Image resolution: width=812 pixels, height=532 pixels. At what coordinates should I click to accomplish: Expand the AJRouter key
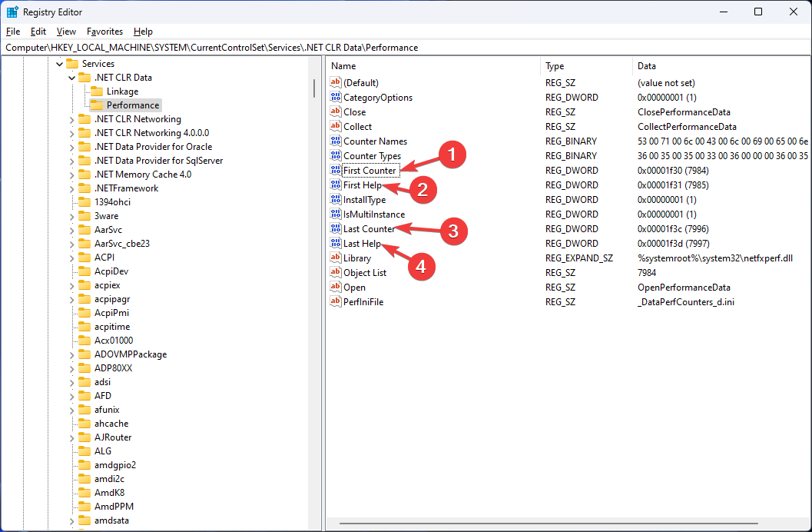tap(72, 437)
